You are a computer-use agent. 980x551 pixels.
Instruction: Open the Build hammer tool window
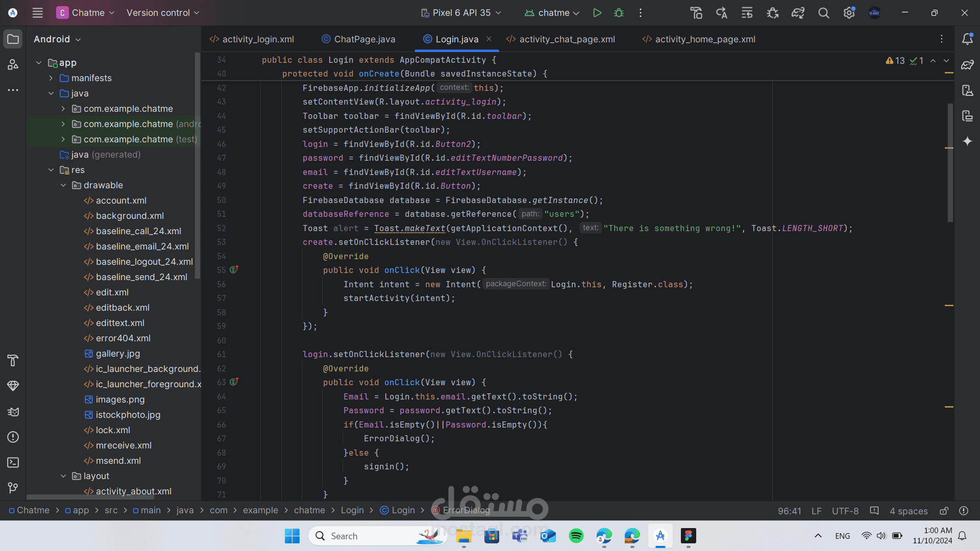tap(13, 361)
